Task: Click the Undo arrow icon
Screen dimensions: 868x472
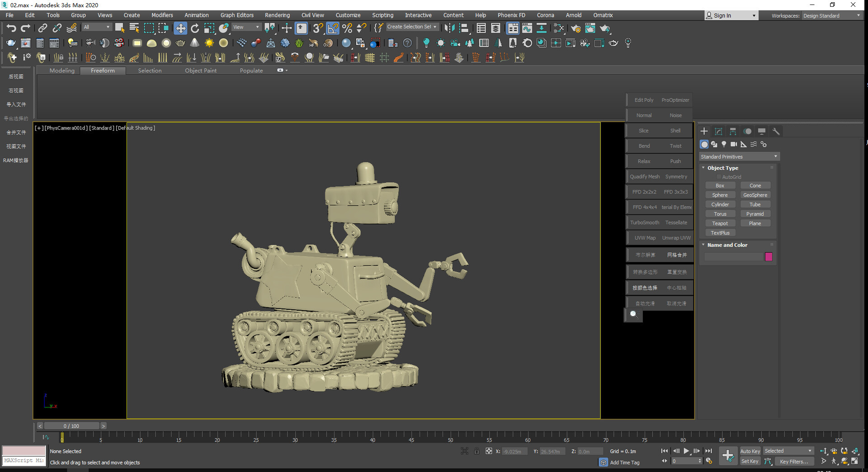Action: click(x=11, y=28)
